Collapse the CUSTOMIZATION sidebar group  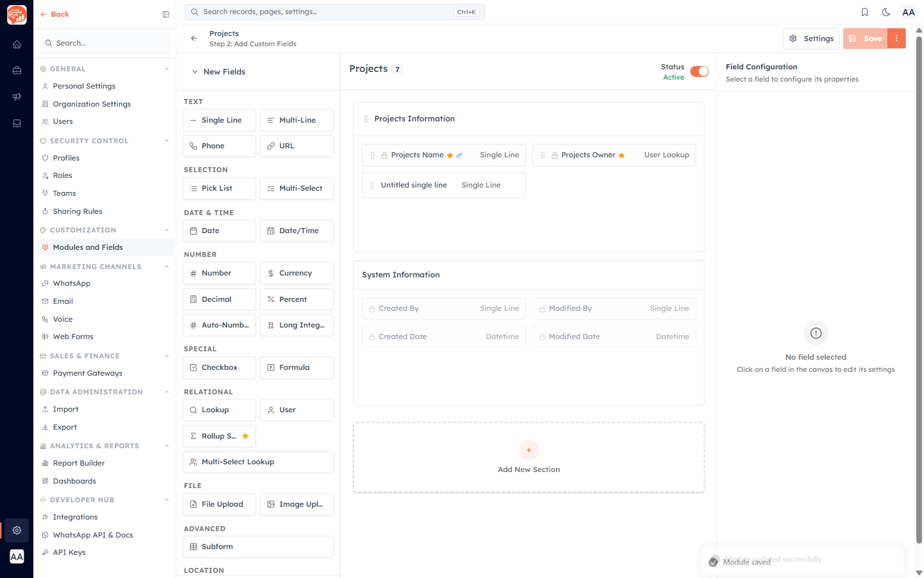click(167, 230)
